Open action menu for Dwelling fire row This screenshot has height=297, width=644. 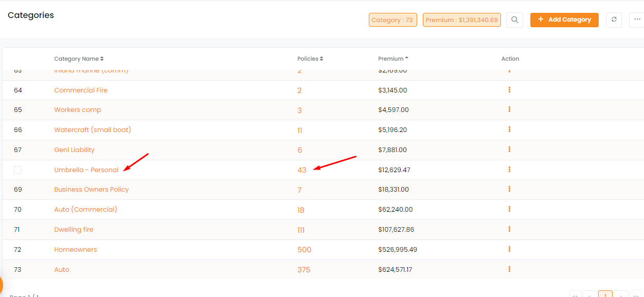tap(509, 229)
